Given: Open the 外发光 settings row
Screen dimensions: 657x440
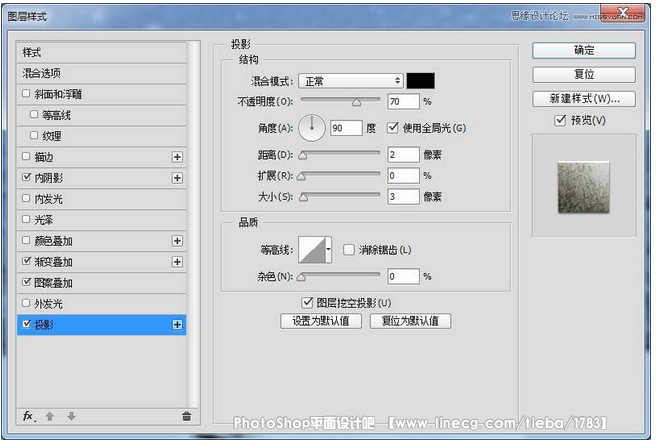Looking at the screenshot, I should pyautogui.click(x=101, y=304).
